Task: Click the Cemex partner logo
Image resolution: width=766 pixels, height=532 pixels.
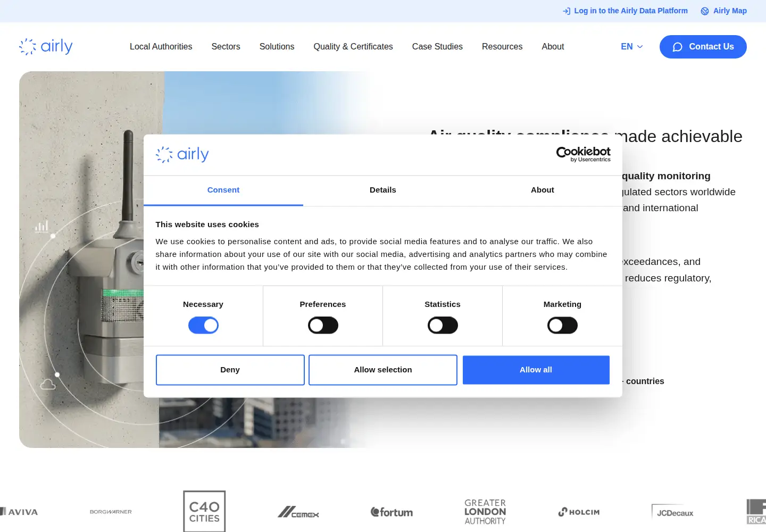Action: point(298,512)
